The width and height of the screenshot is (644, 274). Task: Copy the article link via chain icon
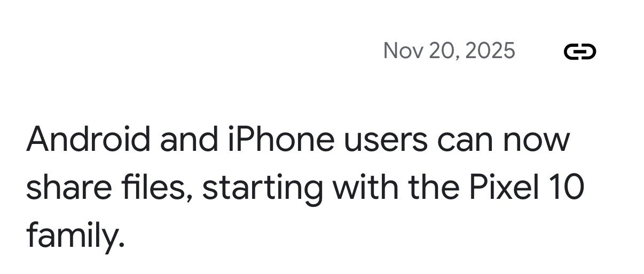[580, 52]
